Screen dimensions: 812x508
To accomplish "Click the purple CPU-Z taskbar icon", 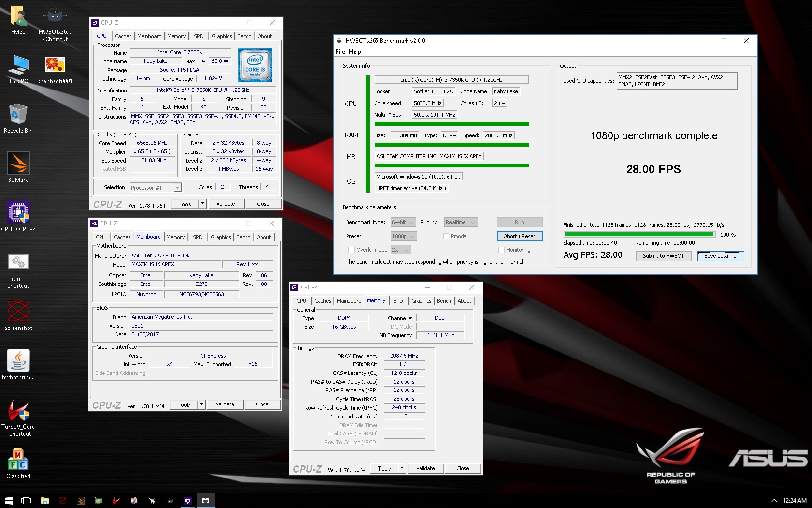I will coord(188,501).
